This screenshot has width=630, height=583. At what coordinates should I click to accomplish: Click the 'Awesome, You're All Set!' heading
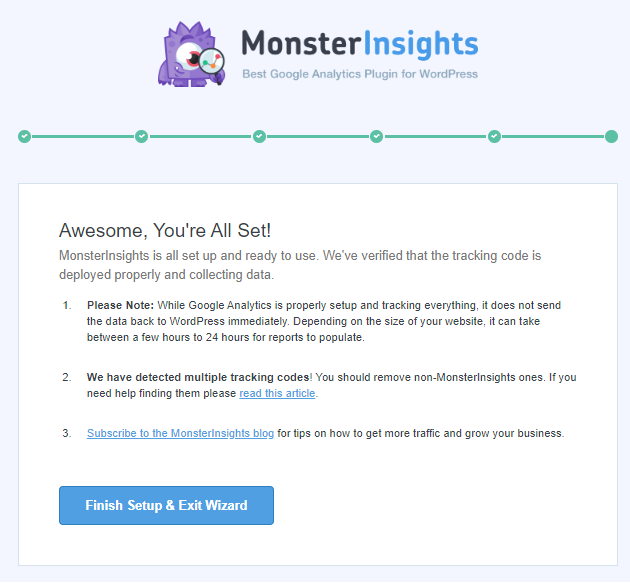tap(165, 231)
